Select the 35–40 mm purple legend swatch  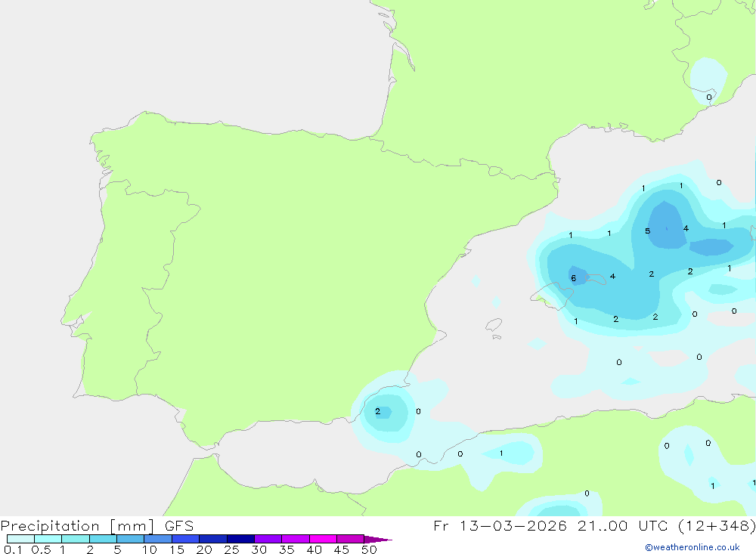click(x=296, y=539)
